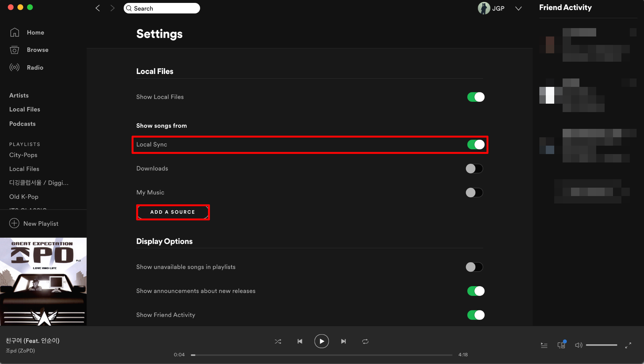Enable repeat mode icon
This screenshot has width=644, height=364.
(365, 341)
